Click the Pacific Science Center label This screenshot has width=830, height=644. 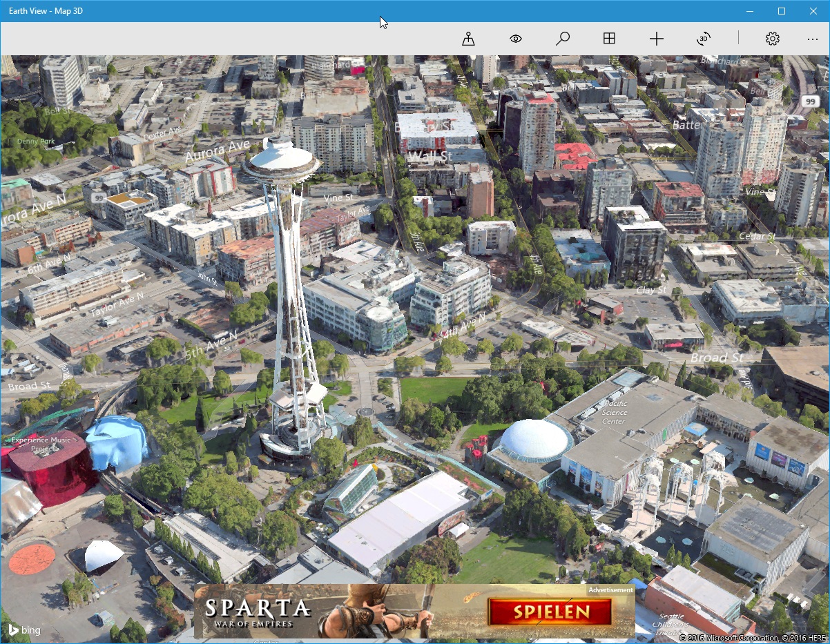[614, 411]
